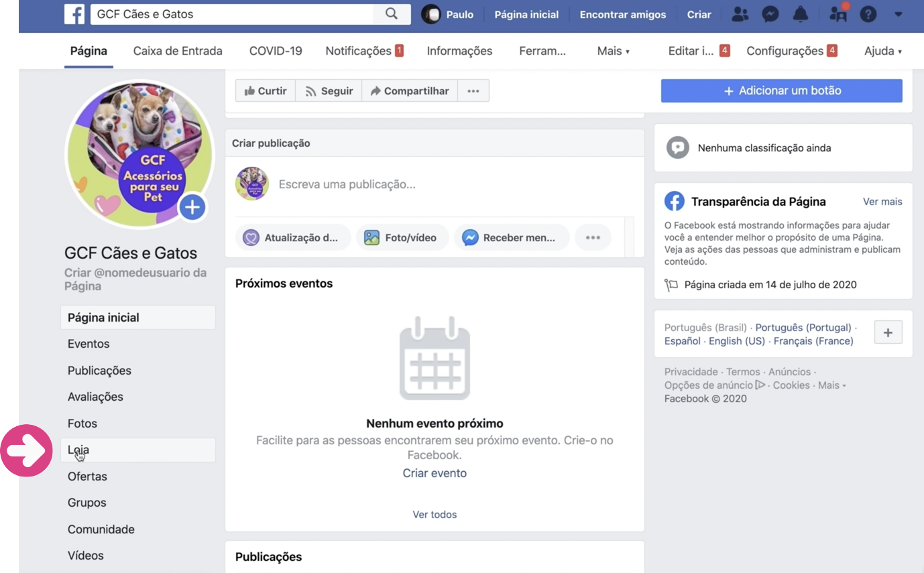Click the Curtir like button
Screen dimensions: 924x573
[x=266, y=90]
